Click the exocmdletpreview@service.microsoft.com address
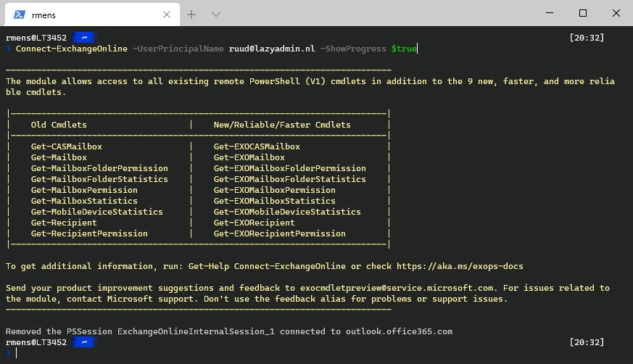Viewport: 633px width, 364px height. (397, 288)
